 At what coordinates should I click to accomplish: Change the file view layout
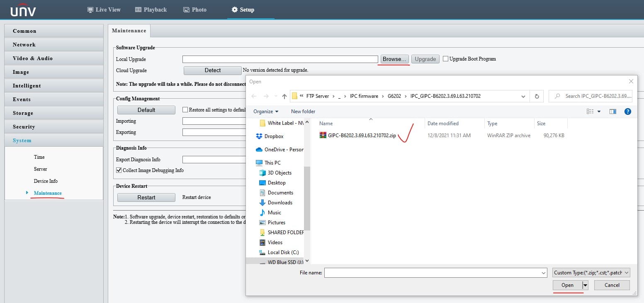(x=590, y=112)
